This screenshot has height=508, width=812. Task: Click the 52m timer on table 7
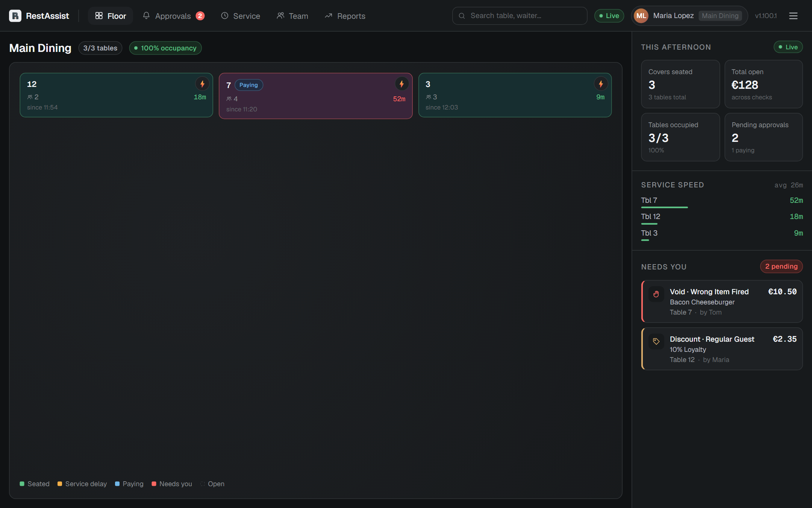pos(399,99)
